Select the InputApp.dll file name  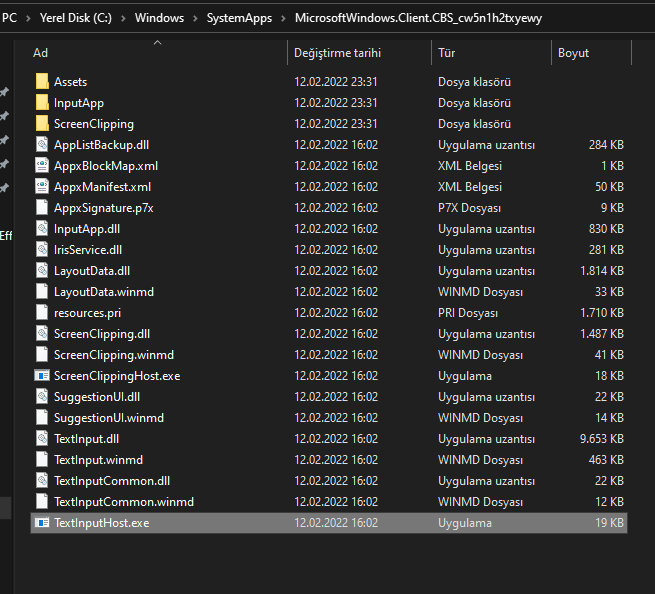[x=87, y=229]
